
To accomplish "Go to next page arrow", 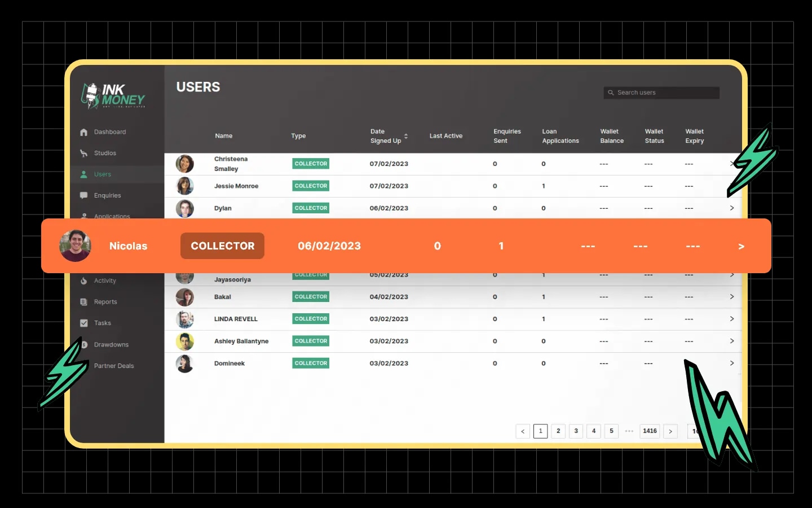I will 670,431.
